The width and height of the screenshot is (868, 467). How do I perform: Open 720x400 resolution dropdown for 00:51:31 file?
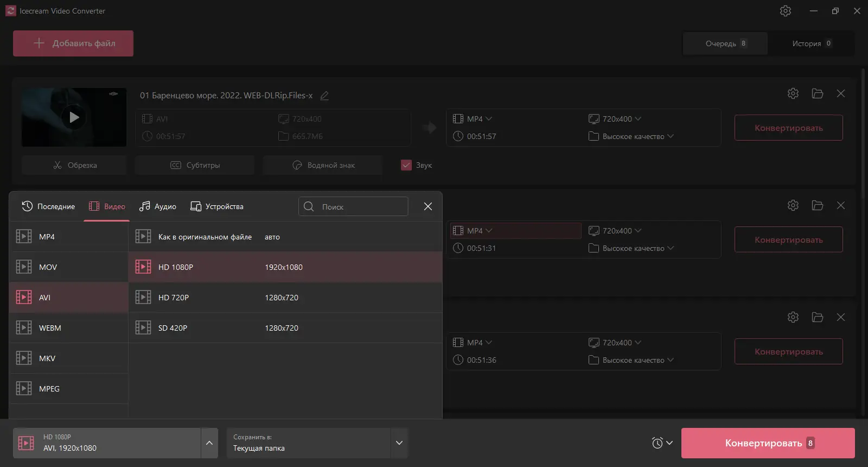[x=615, y=231]
